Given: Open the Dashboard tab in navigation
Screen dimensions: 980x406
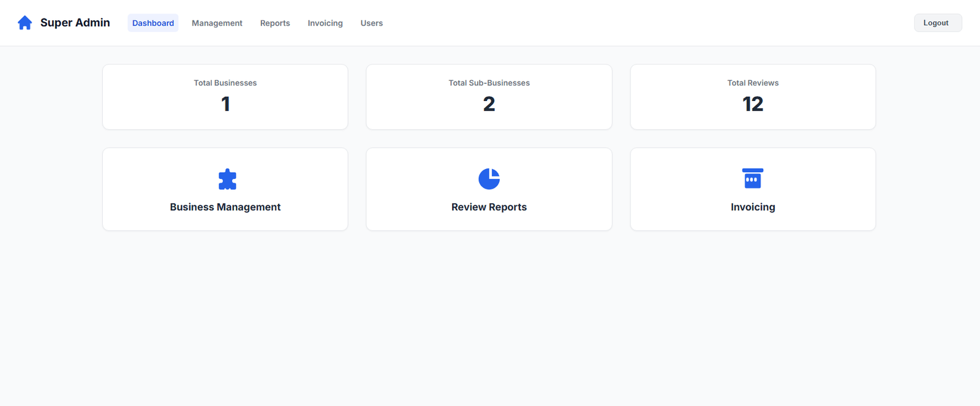Looking at the screenshot, I should [153, 23].
